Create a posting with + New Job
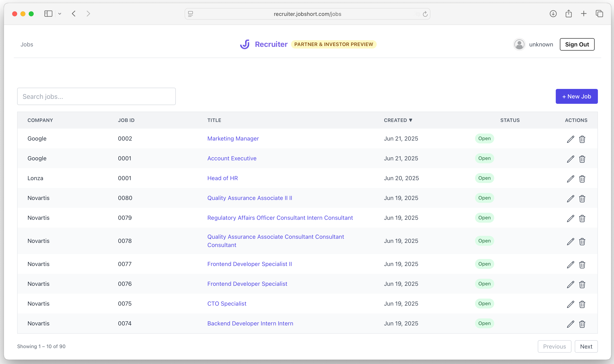614x364 pixels. tap(576, 96)
